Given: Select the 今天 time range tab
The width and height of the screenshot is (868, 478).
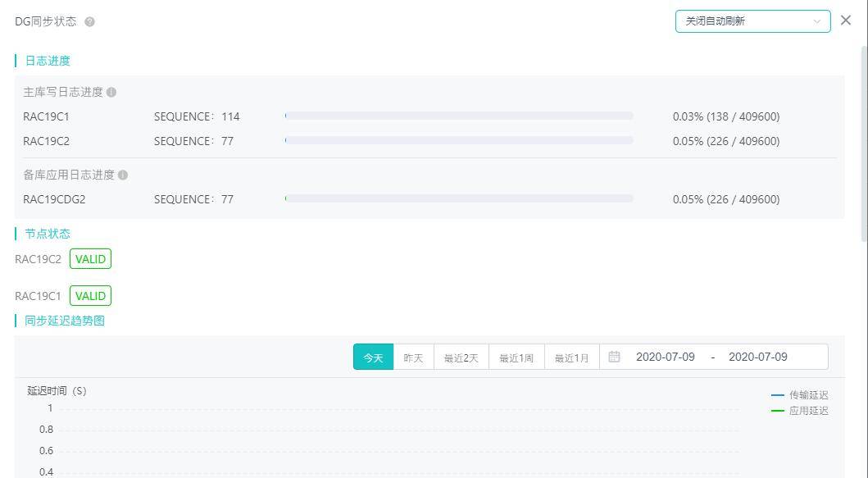Looking at the screenshot, I should point(373,357).
